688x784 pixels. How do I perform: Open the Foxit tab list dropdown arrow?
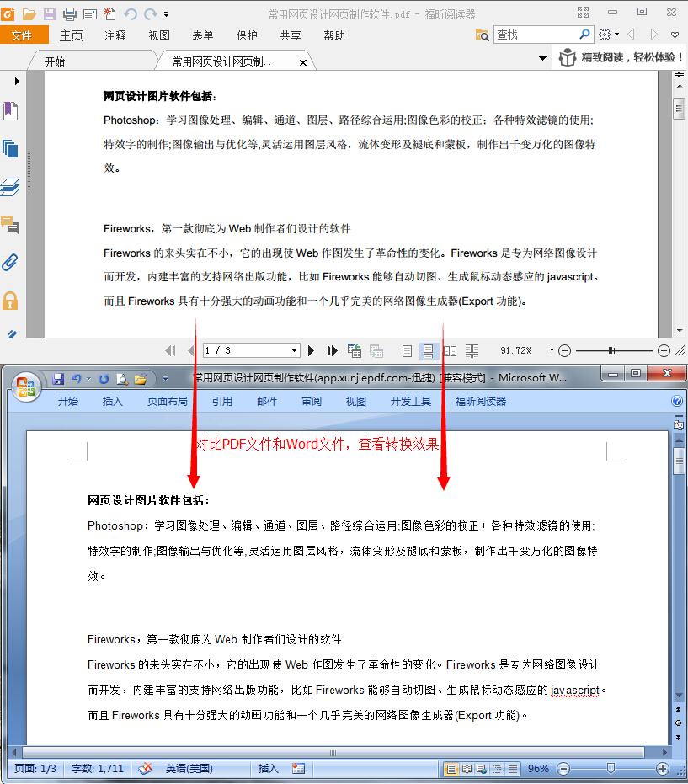(542, 58)
